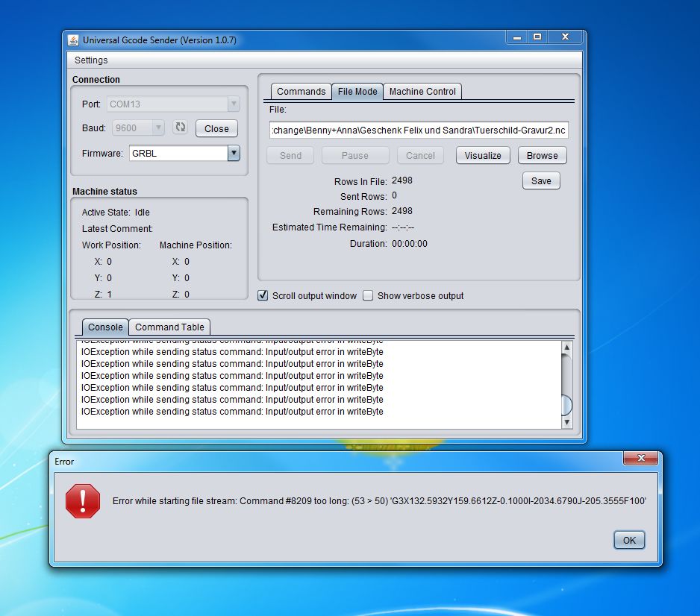Click the Save button
The image size is (700, 616).
(x=541, y=180)
